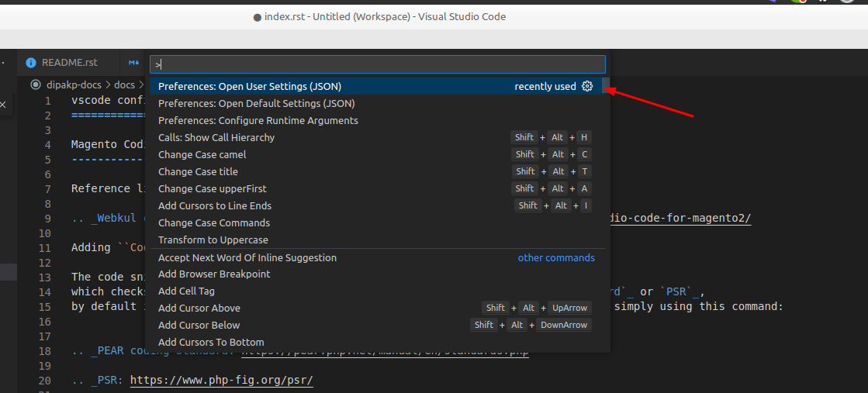Select the Change Case camel command
The image size is (868, 393).
tap(376, 154)
